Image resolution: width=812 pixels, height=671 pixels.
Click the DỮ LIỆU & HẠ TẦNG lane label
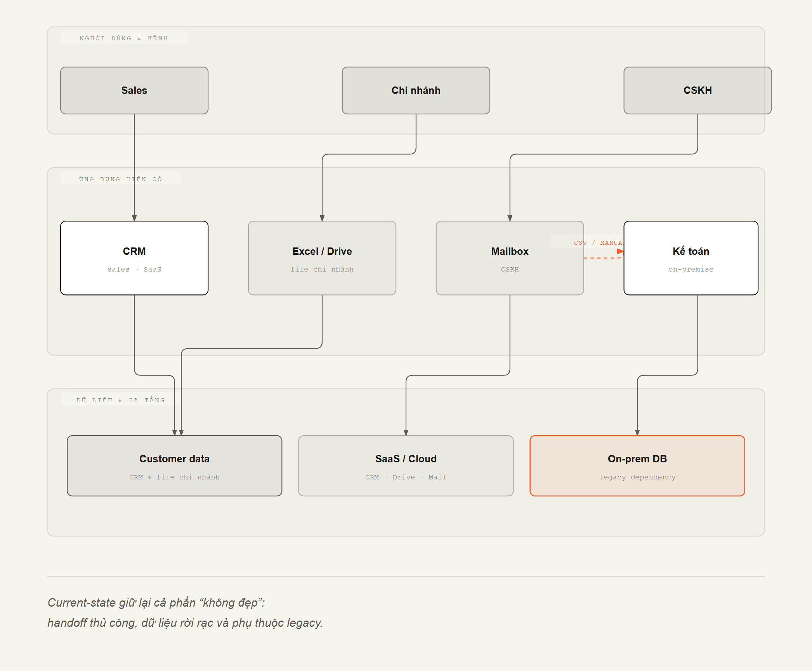coord(121,400)
